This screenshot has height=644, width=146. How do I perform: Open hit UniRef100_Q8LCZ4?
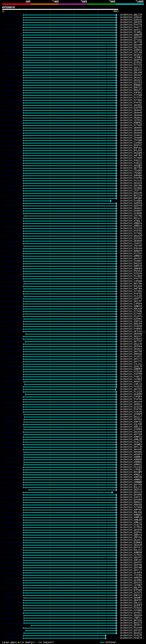[x=131, y=15]
